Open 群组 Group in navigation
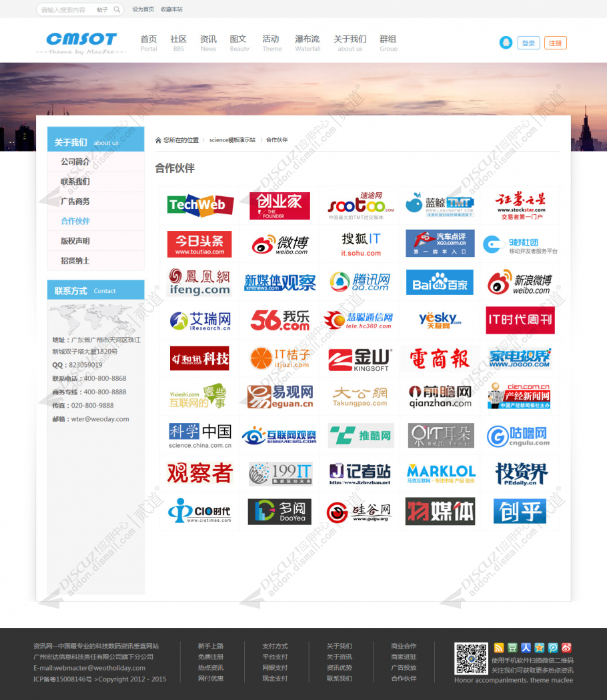Screen dimensions: 607x700 (388, 43)
